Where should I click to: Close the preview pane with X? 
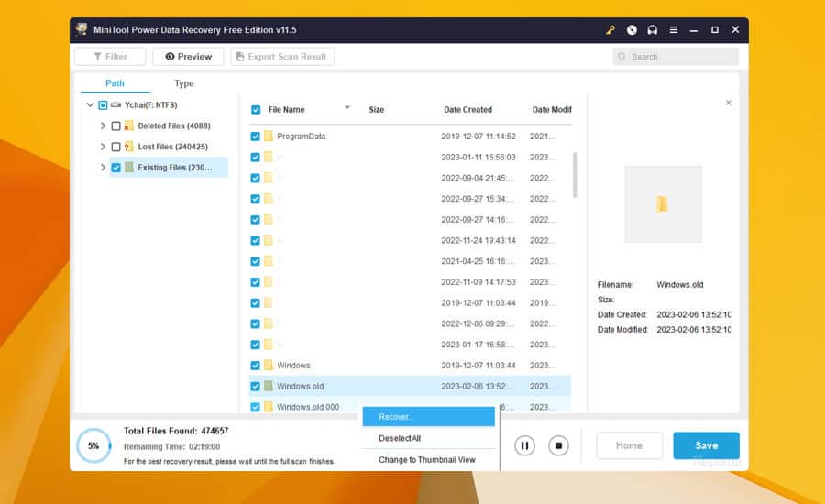click(728, 103)
